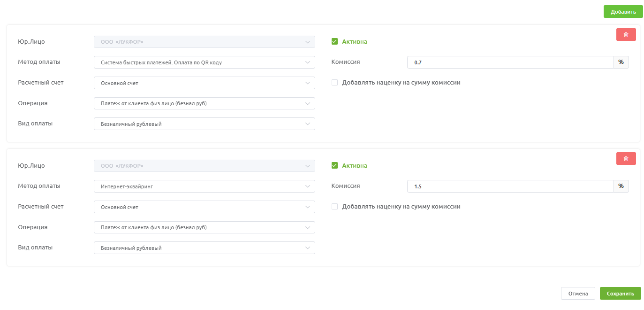Click the disabled Юр.Лицо field in first block

[x=204, y=42]
